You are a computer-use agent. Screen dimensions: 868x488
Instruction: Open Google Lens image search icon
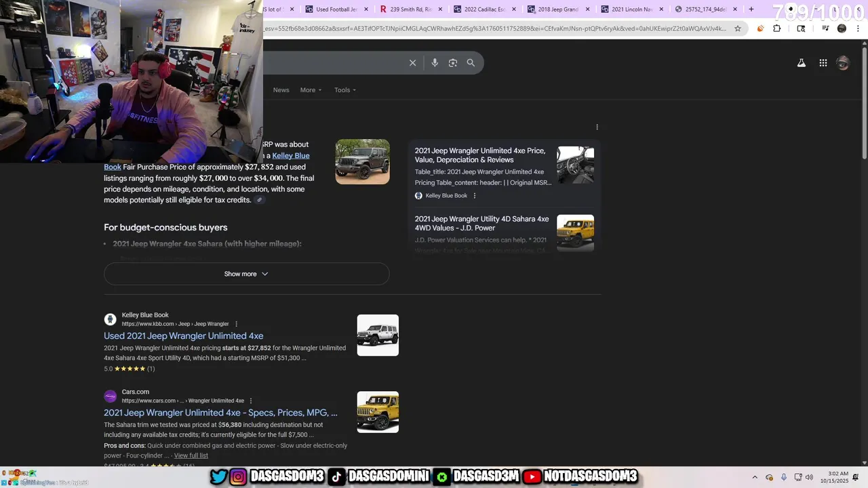(453, 63)
